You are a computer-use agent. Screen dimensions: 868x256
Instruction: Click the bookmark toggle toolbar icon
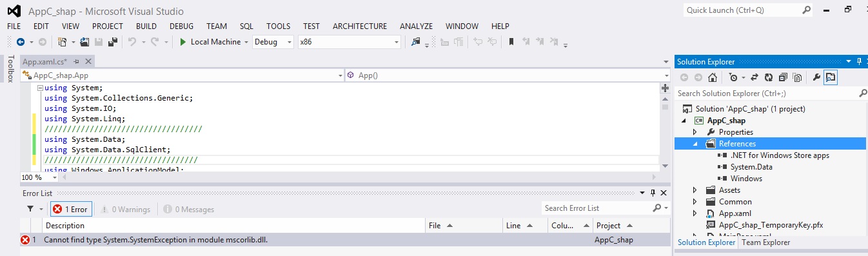pos(511,42)
